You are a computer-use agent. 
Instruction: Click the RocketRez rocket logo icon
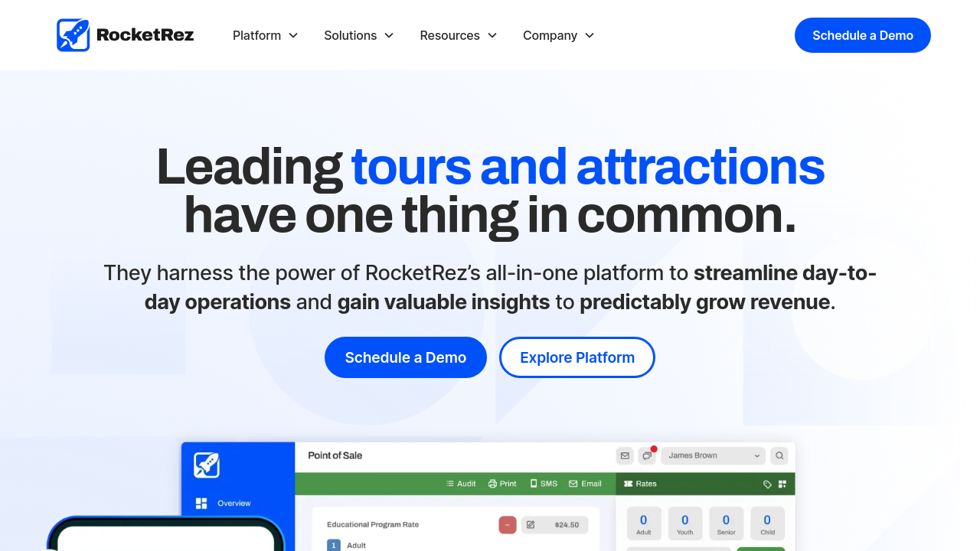tap(73, 35)
